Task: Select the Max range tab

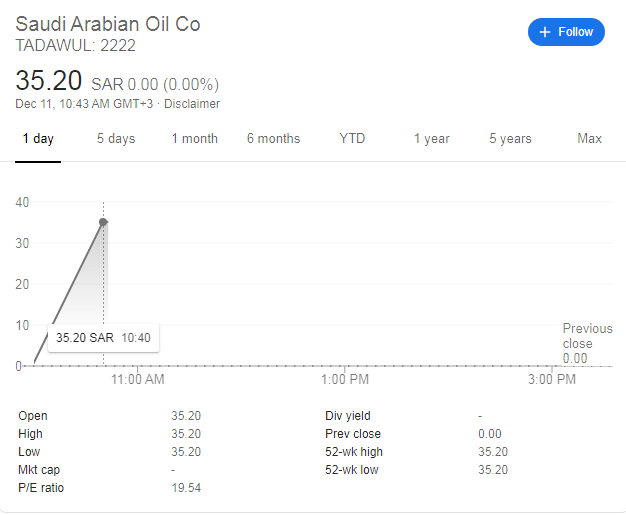Action: click(x=589, y=139)
